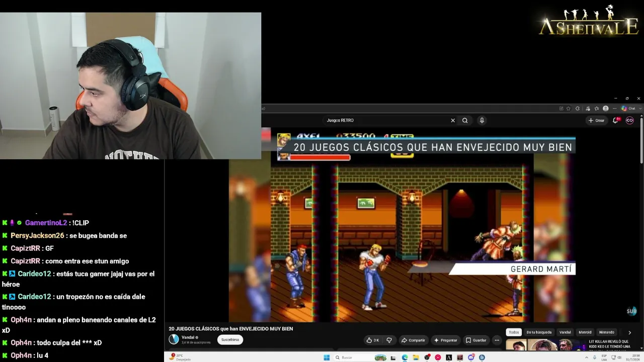Click the Crear button

(x=596, y=120)
